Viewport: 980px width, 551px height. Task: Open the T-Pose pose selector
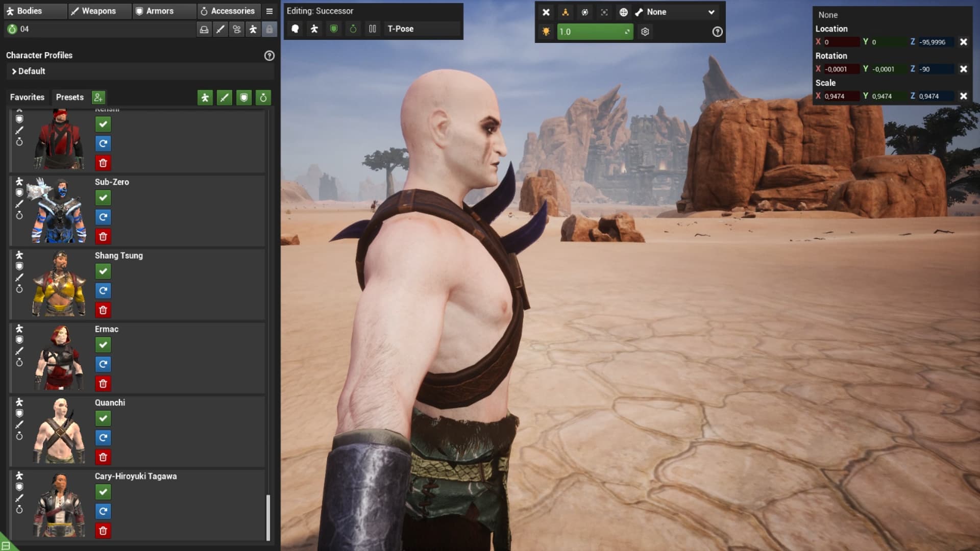point(422,29)
